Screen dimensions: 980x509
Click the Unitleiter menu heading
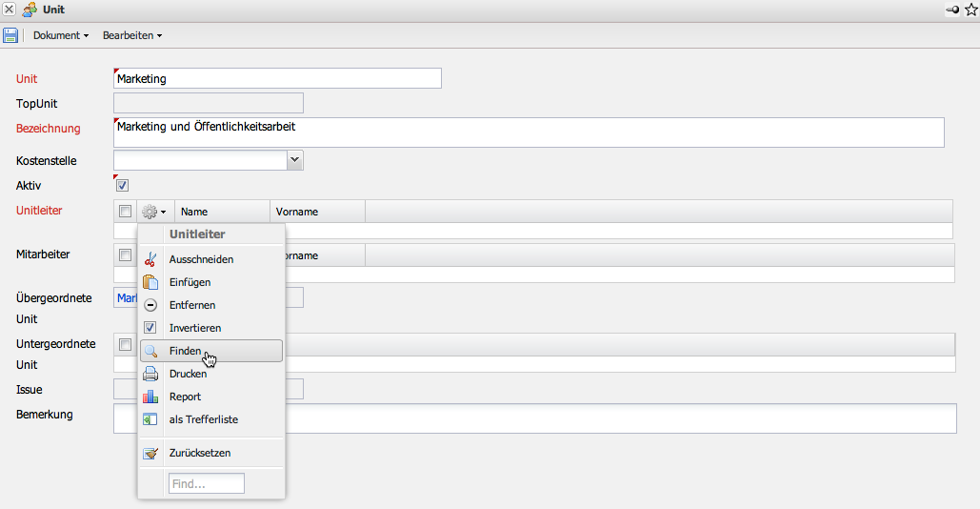[x=197, y=234]
